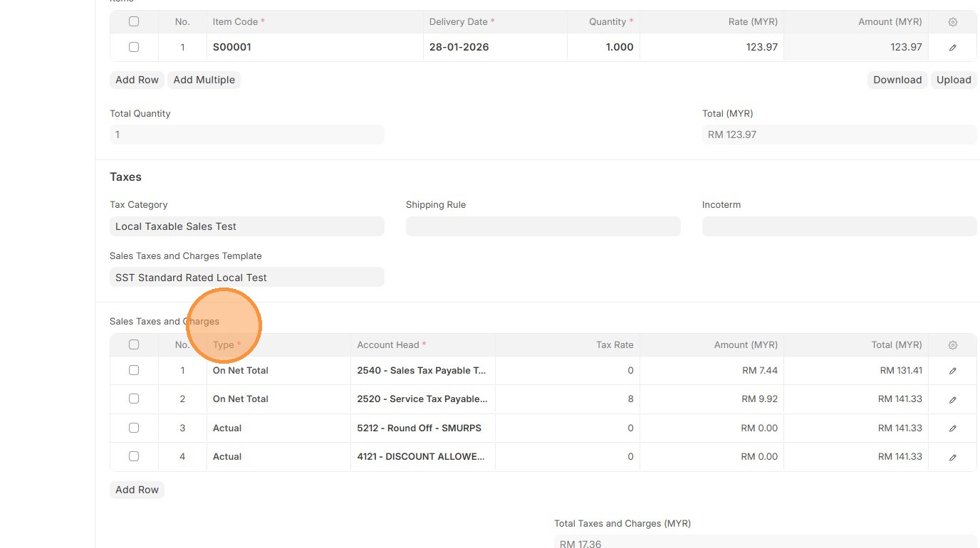Screen dimensions: 980x548
Task: Click the Add Multiple button
Action: [204, 80]
